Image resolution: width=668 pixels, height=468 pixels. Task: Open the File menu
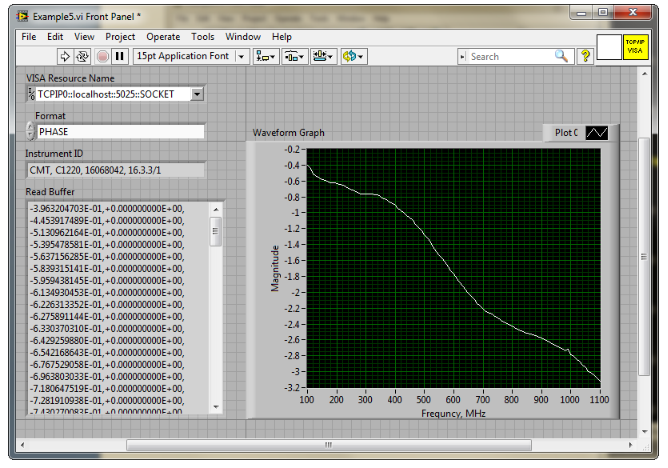click(x=29, y=37)
